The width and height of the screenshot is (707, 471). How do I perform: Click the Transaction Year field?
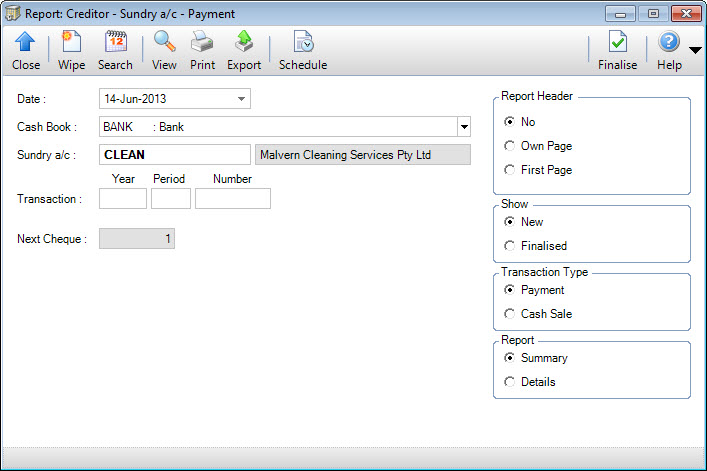pyautogui.click(x=123, y=199)
